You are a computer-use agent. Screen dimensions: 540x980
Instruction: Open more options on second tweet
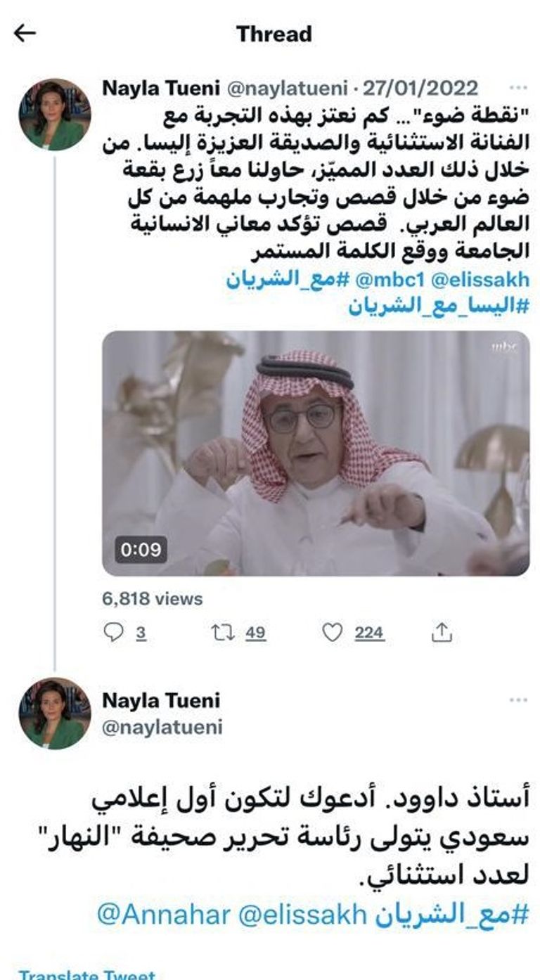pyautogui.click(x=518, y=700)
